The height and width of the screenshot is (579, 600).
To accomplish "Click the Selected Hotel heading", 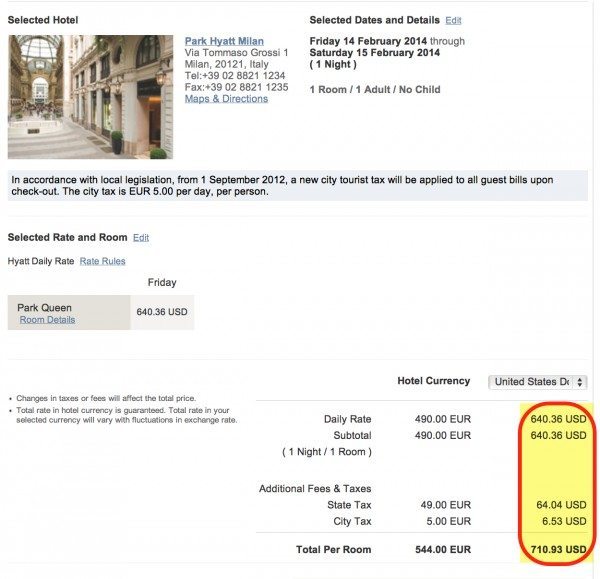I will tap(43, 20).
